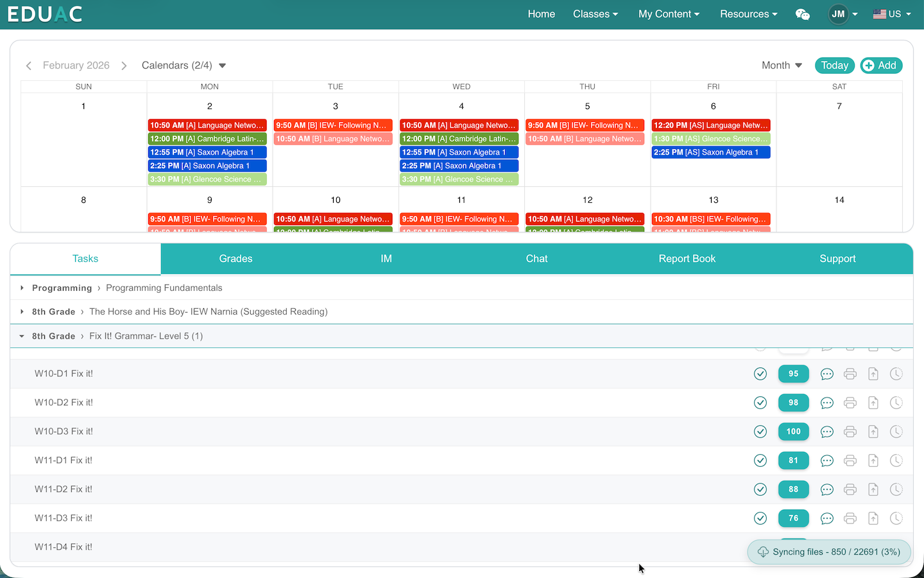Open grade 95 for W10-D1
The width and height of the screenshot is (924, 578).
coord(794,374)
